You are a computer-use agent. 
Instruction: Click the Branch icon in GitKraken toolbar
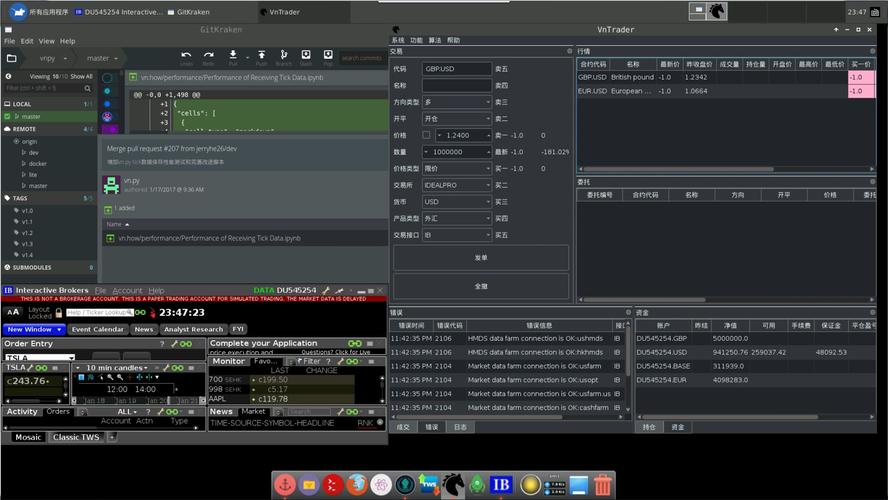[283, 54]
